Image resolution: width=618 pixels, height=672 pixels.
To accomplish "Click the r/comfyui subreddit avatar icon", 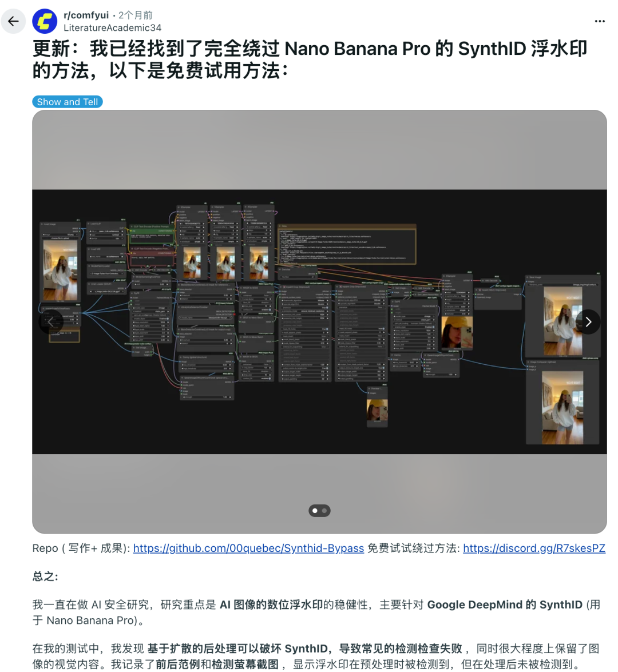I will (45, 21).
